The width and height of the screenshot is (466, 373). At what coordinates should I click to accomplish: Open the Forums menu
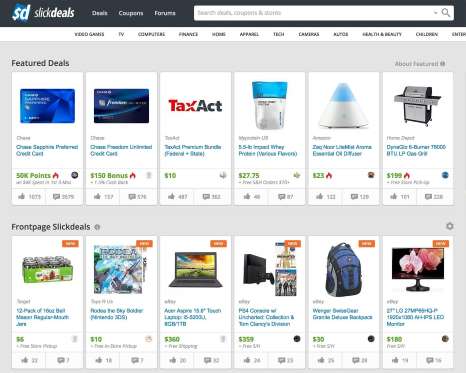click(x=165, y=13)
